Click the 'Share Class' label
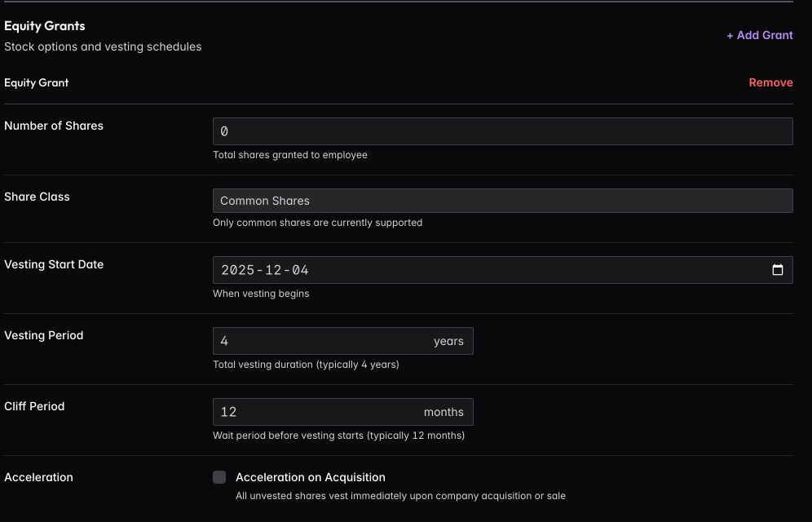812x522 pixels. tap(37, 197)
